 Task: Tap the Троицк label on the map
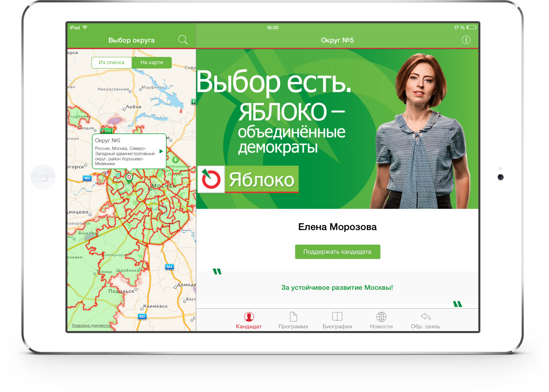(105, 271)
